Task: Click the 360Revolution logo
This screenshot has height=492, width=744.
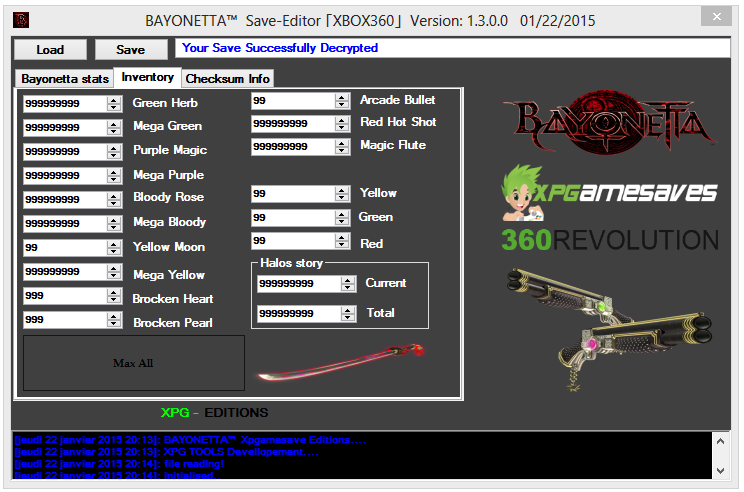Action: click(x=610, y=240)
